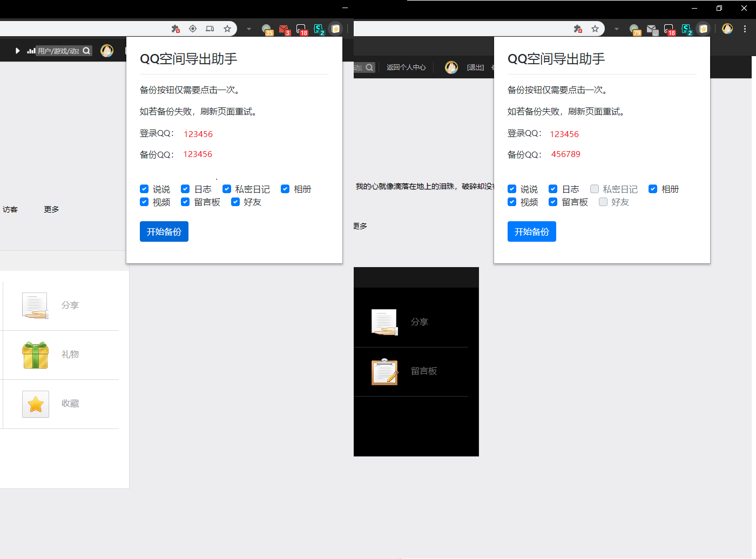Image resolution: width=756 pixels, height=559 pixels.
Task: Click blocked-extension puzzle icon in left window address bar
Action: (175, 29)
